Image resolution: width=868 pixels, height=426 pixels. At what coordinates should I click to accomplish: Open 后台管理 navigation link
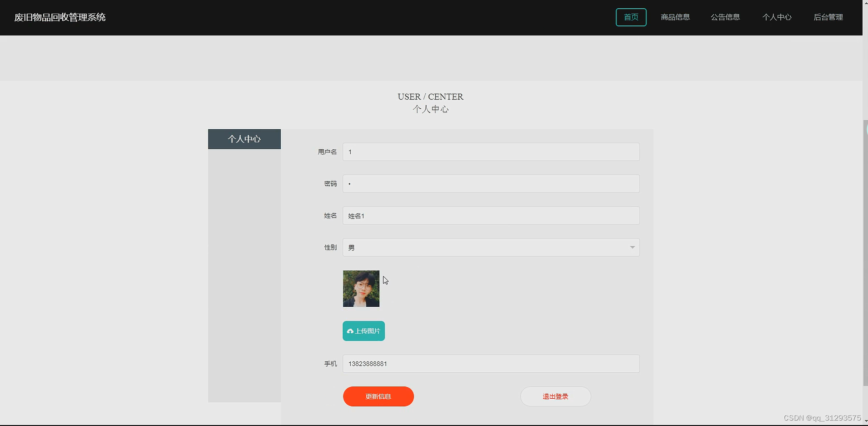[828, 17]
